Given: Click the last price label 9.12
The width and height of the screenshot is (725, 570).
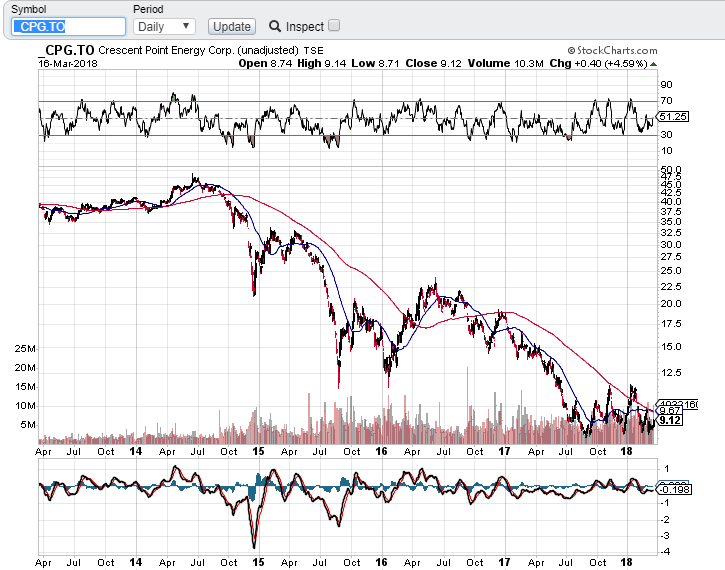Looking at the screenshot, I should 670,420.
